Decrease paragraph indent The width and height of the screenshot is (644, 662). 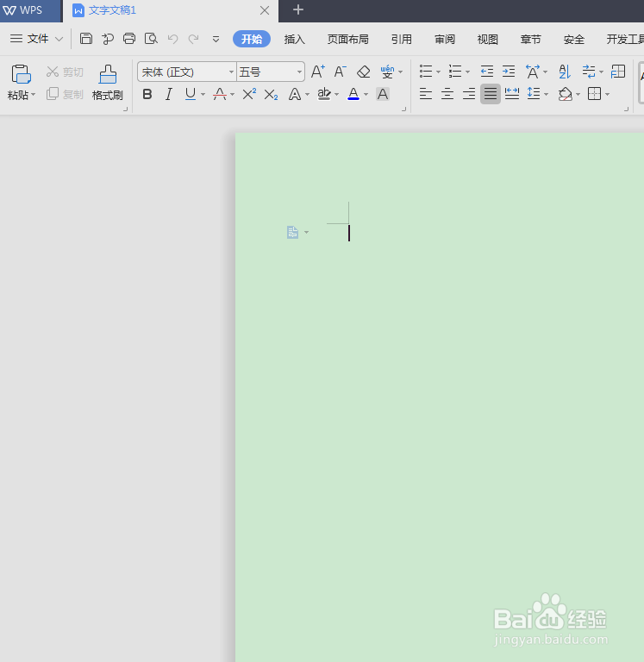487,72
